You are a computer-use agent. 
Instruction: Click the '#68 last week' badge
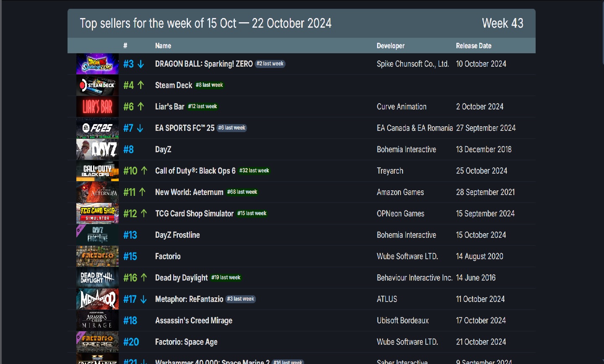tap(242, 192)
